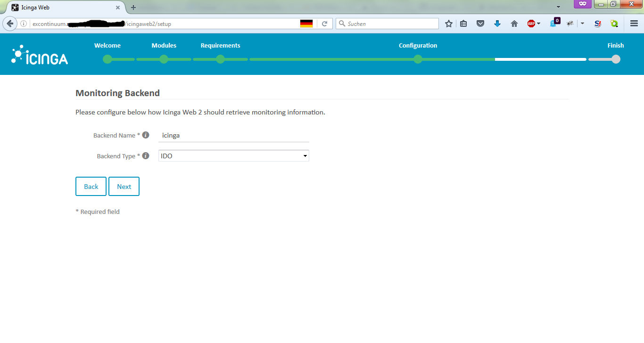
Task: Focus the Backend Name input field
Action: [234, 135]
